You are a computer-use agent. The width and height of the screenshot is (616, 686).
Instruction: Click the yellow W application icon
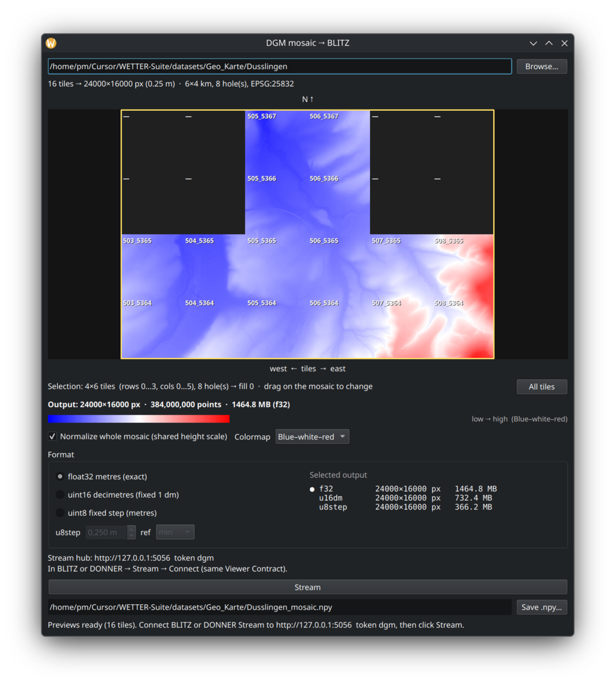pos(51,43)
